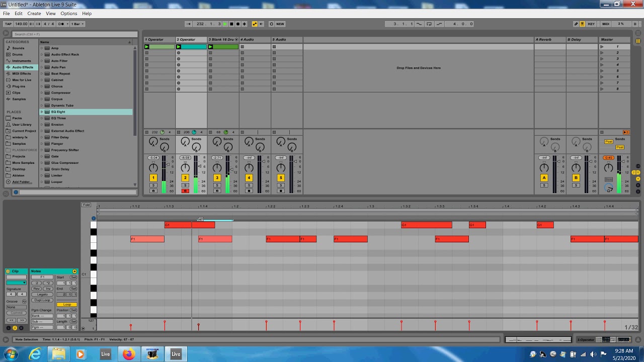
Task: Toggle the metronome button
Action: coord(61,24)
